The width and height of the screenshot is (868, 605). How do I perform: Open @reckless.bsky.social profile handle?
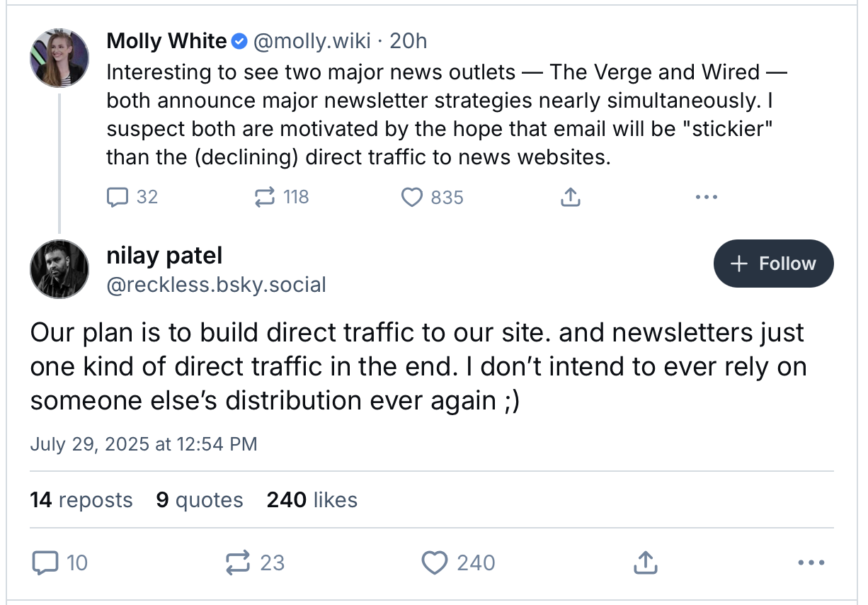click(217, 285)
